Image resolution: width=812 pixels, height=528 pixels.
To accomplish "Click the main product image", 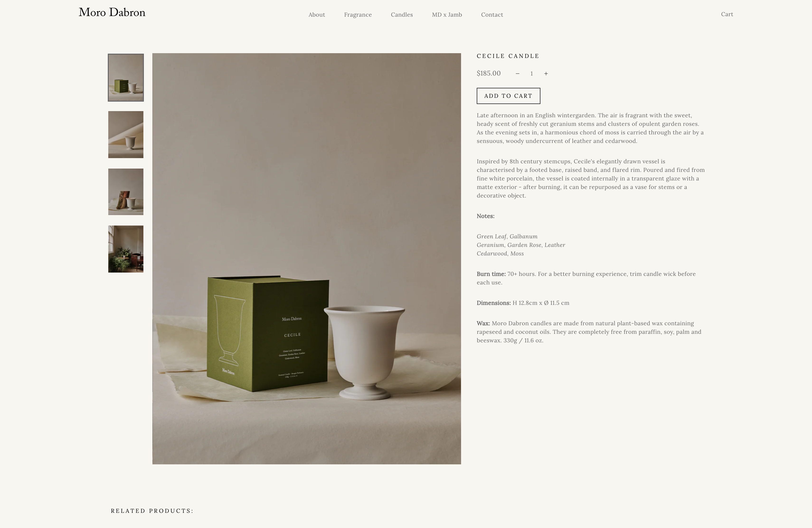I will pyautogui.click(x=307, y=259).
